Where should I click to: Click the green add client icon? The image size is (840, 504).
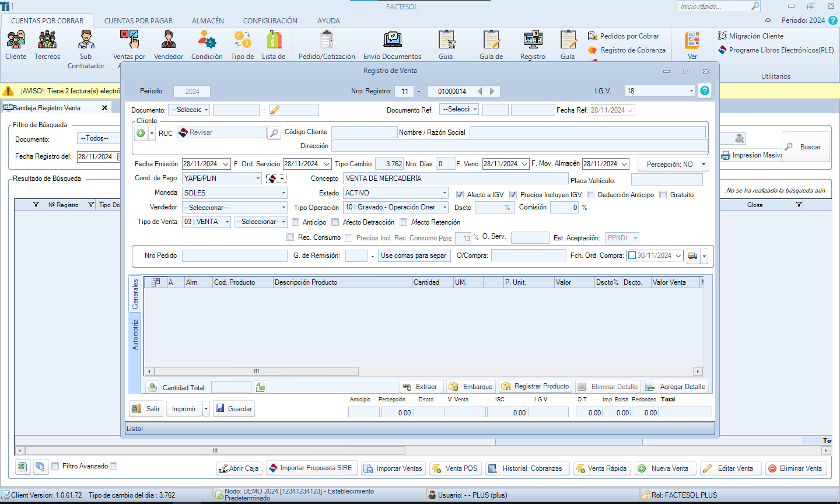(x=141, y=133)
